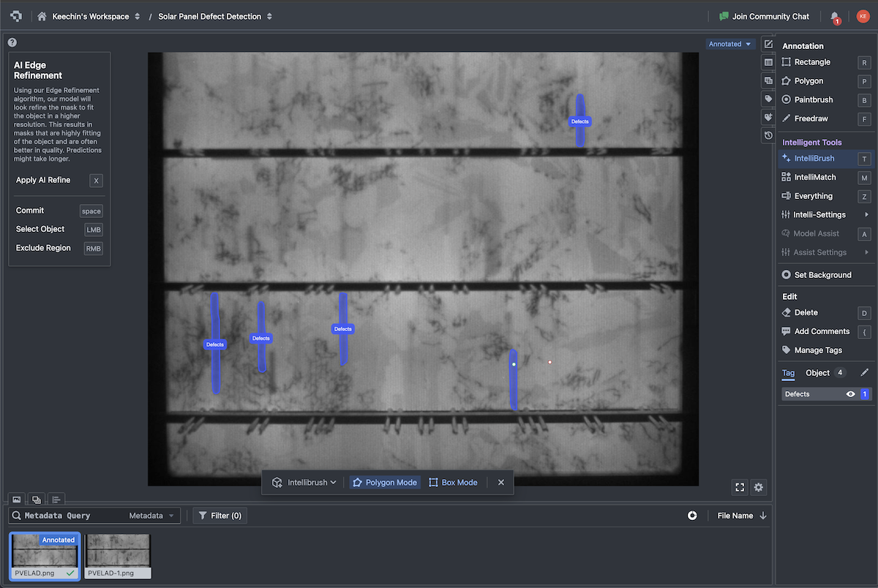Open the Join Community Chat menu
This screenshot has height=588, width=878.
[x=764, y=15]
